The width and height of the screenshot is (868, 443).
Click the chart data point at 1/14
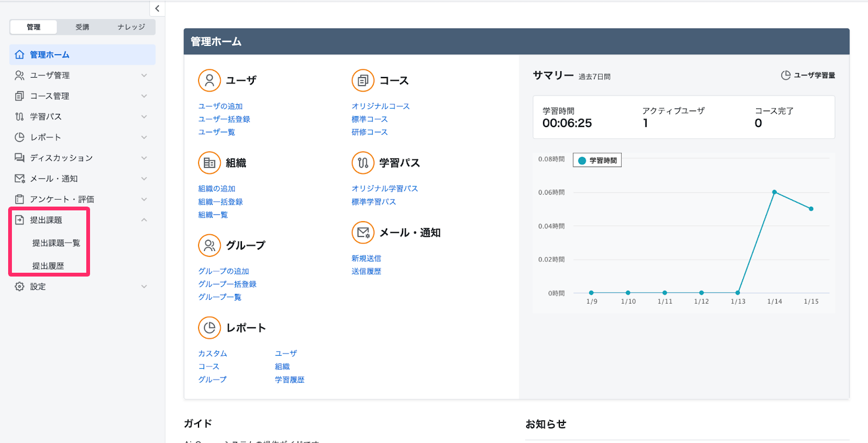click(x=775, y=192)
